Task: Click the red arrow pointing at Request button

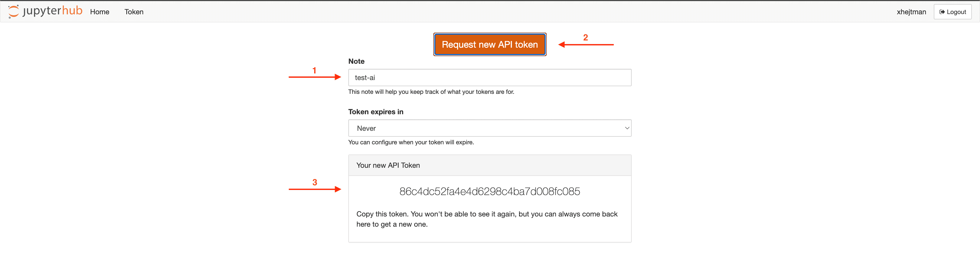Action: coord(585,45)
